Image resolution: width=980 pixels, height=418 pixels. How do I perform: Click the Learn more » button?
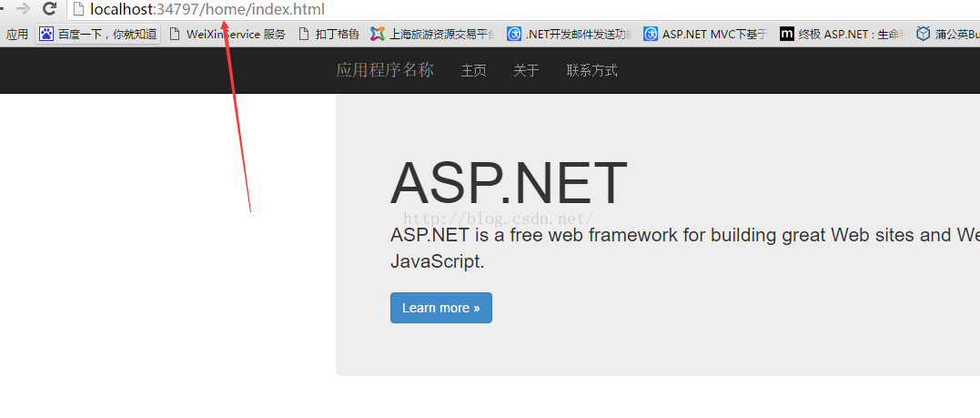pyautogui.click(x=441, y=308)
